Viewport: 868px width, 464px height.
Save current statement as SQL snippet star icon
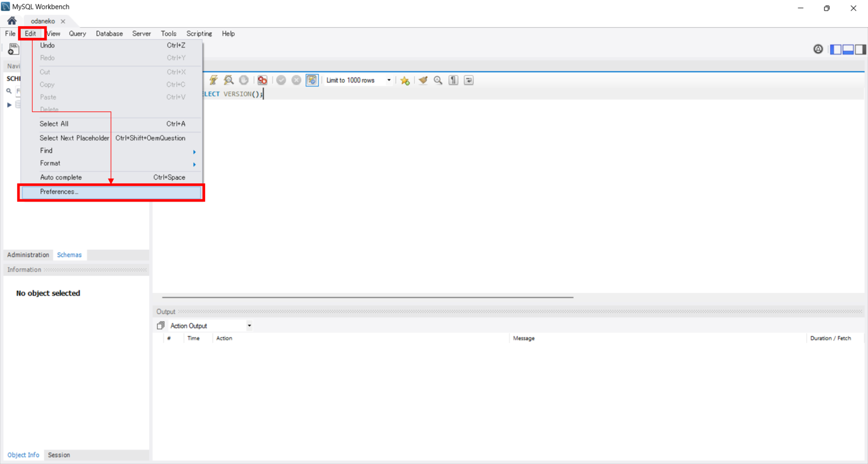pos(405,80)
